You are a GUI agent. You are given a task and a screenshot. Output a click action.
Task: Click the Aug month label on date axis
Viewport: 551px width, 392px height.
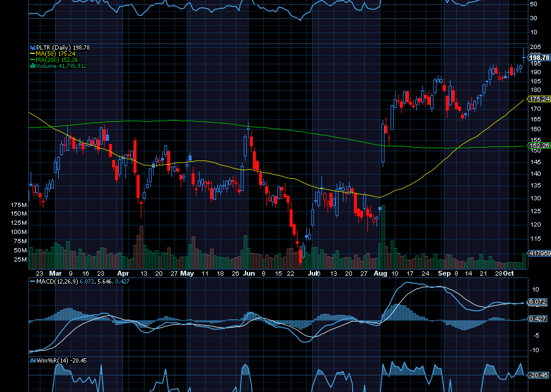point(380,274)
